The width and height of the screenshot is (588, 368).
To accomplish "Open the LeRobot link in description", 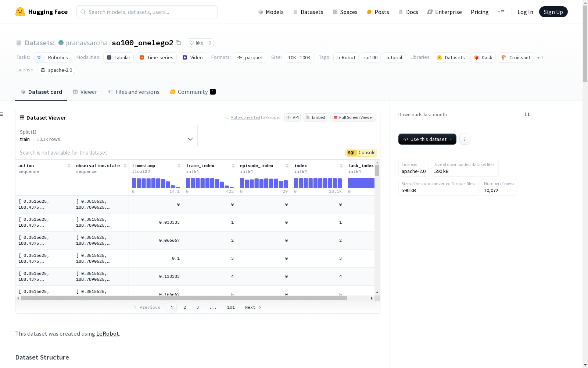I will [107, 333].
